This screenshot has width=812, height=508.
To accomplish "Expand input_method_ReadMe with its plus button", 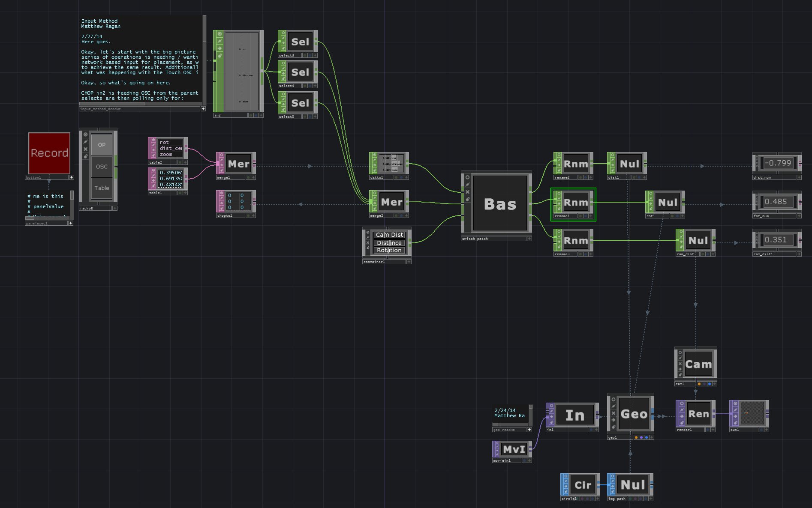I will point(203,109).
